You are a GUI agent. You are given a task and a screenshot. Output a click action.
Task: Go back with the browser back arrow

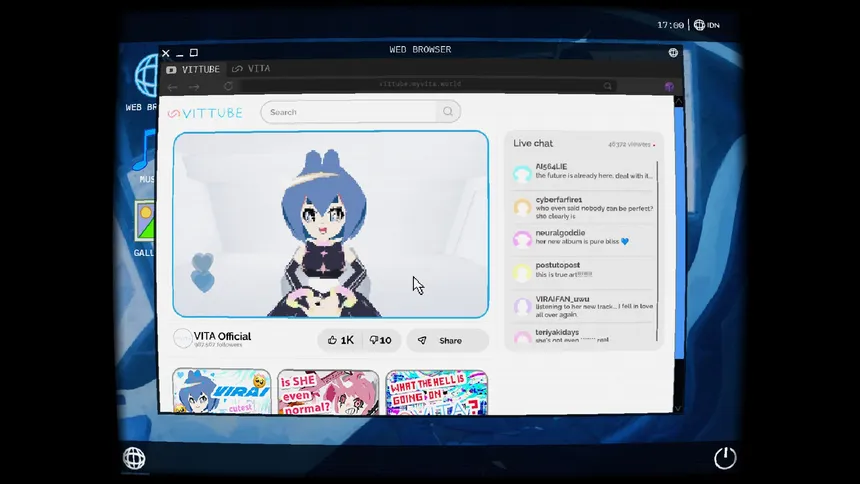172,87
